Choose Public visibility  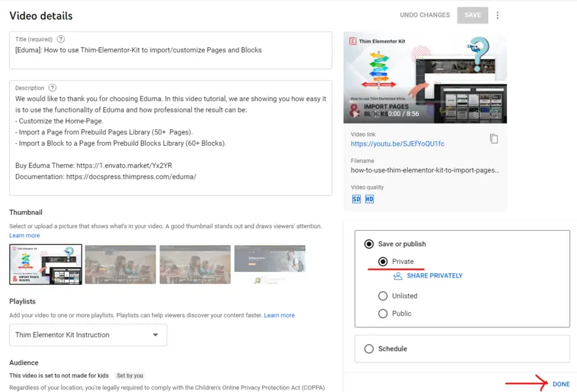pos(383,314)
